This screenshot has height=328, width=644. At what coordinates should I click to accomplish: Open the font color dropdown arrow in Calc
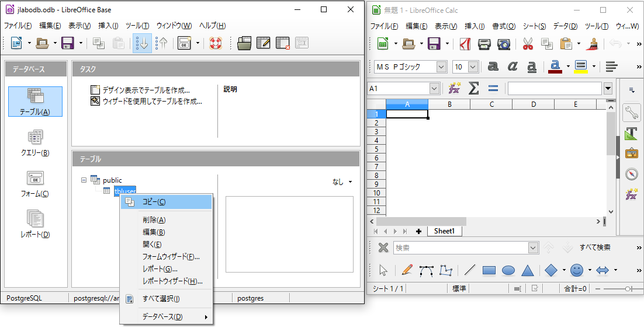point(568,66)
